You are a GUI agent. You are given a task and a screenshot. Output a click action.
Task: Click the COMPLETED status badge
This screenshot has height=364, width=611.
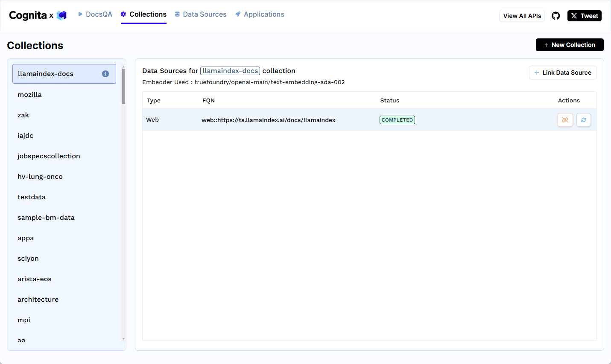click(x=397, y=120)
